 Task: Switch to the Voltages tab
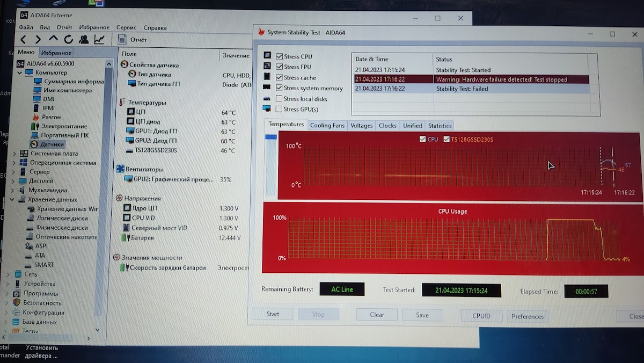pos(361,126)
